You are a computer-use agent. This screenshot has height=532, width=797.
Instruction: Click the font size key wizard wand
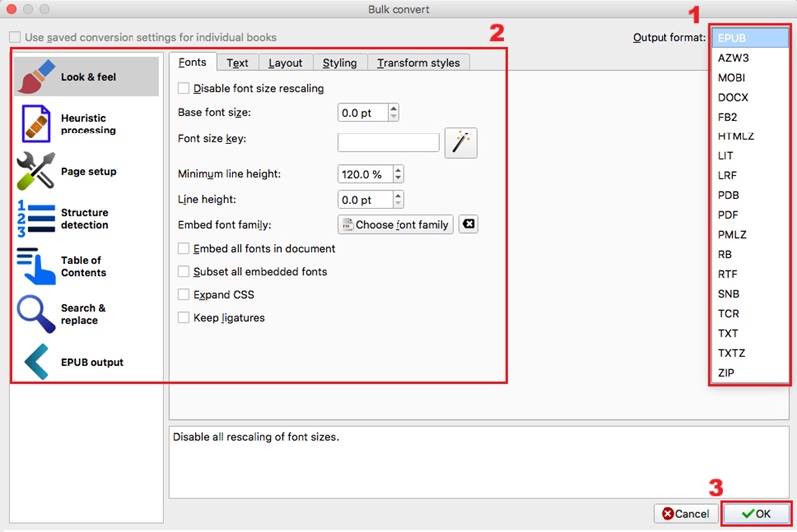click(x=460, y=142)
